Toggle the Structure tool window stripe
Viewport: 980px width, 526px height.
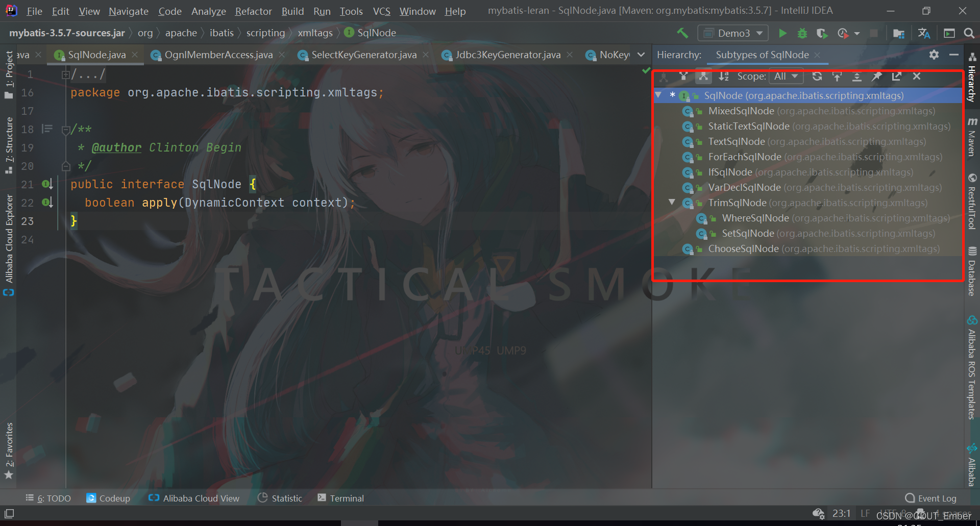[x=9, y=145]
